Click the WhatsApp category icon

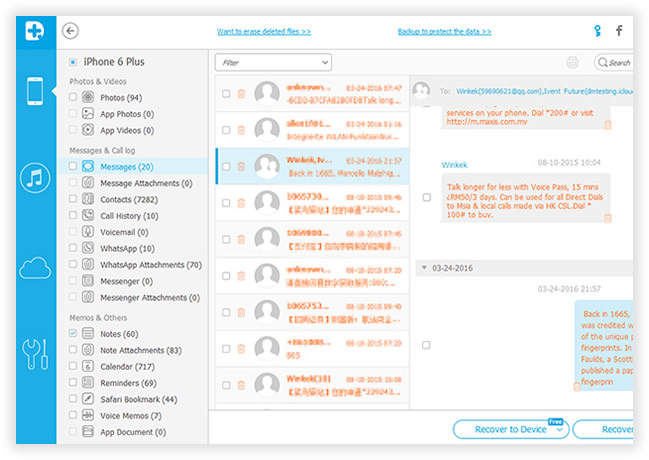pos(88,248)
